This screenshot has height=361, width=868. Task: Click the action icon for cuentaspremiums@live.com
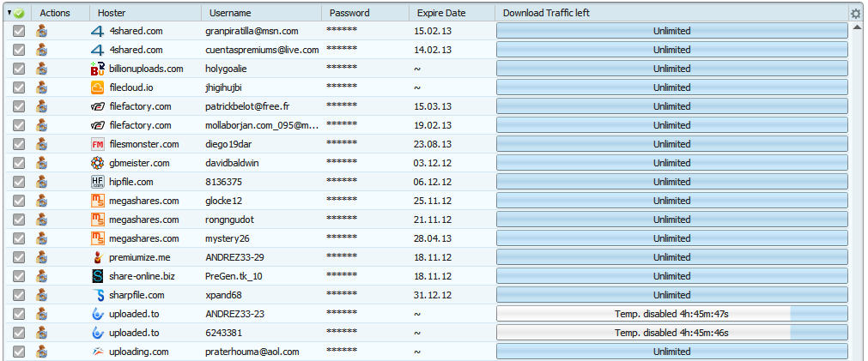(41, 51)
